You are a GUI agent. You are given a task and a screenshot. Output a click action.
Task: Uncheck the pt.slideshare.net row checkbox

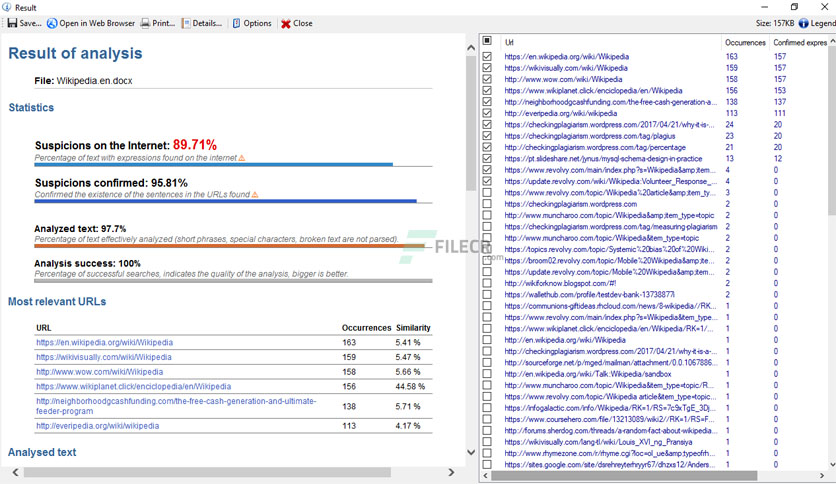click(487, 158)
